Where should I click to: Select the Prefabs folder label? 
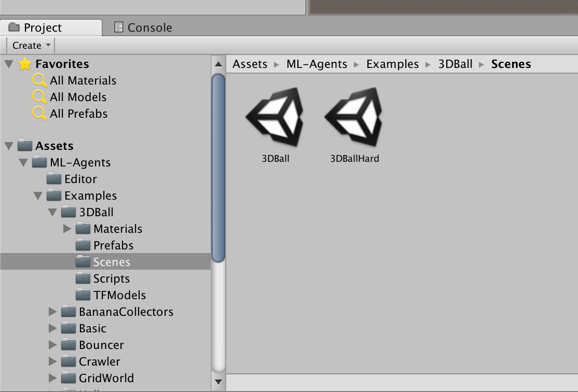click(x=113, y=245)
